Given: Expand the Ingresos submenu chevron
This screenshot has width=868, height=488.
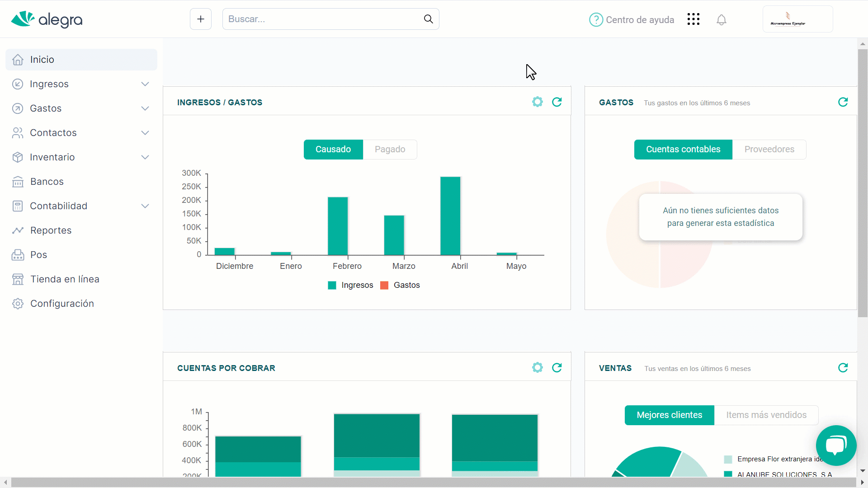Looking at the screenshot, I should (145, 84).
